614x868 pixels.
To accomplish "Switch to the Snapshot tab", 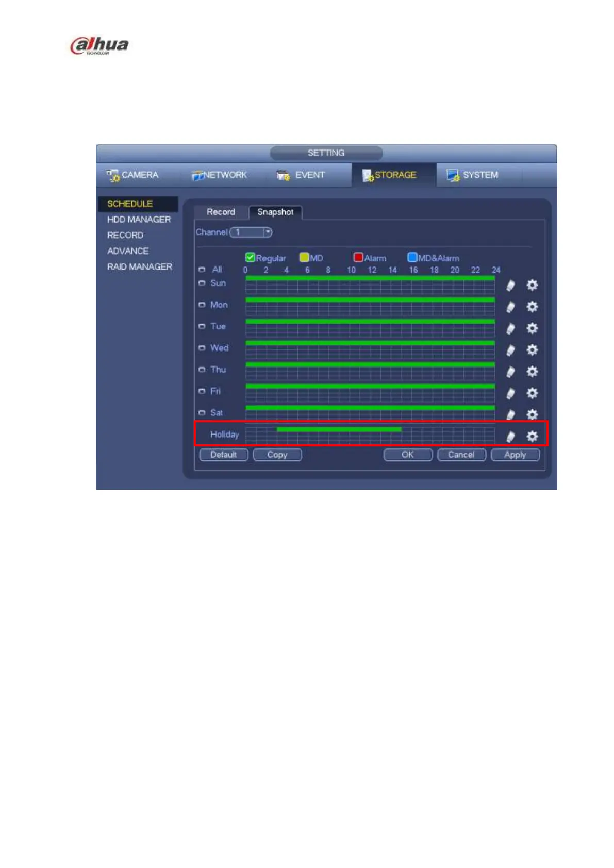I will (x=275, y=212).
